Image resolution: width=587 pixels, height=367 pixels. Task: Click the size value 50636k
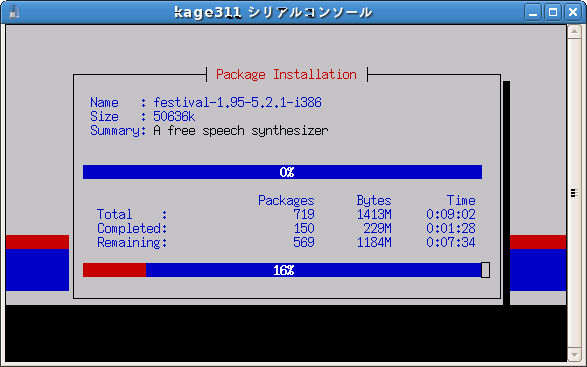(x=174, y=116)
